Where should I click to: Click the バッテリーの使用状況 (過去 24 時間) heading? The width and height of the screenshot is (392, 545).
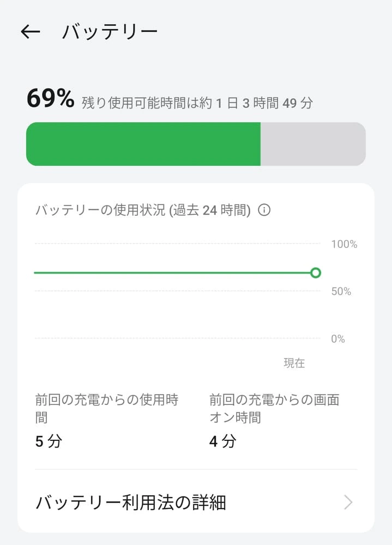143,210
